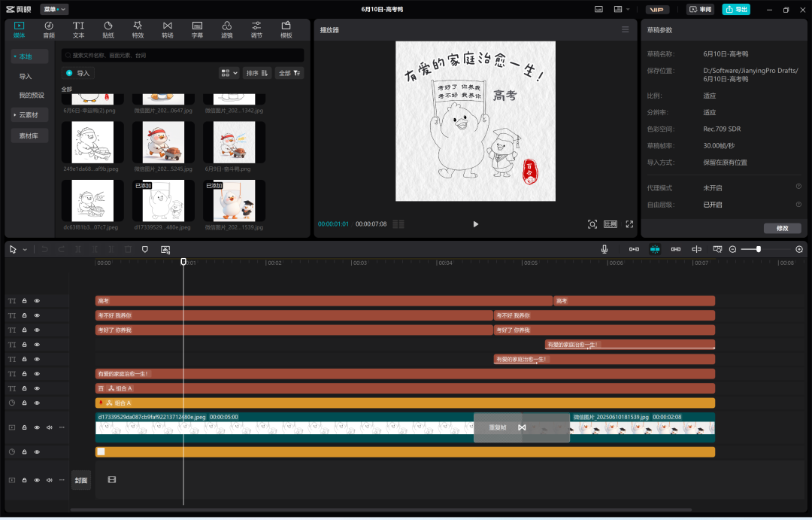
Task: Click the select pointer tool icon
Action: (x=13, y=249)
